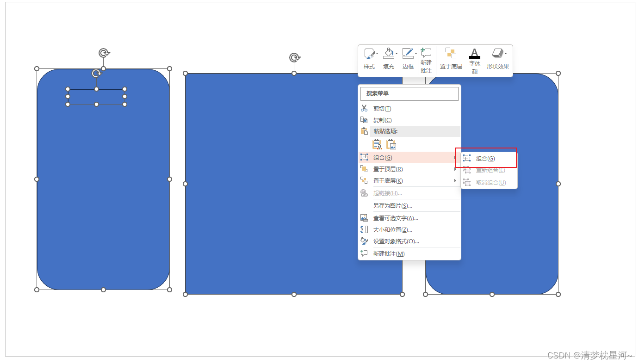Open 设置对象格式(O)... format object
Viewport: 639px width, 364px height.
(x=409, y=241)
